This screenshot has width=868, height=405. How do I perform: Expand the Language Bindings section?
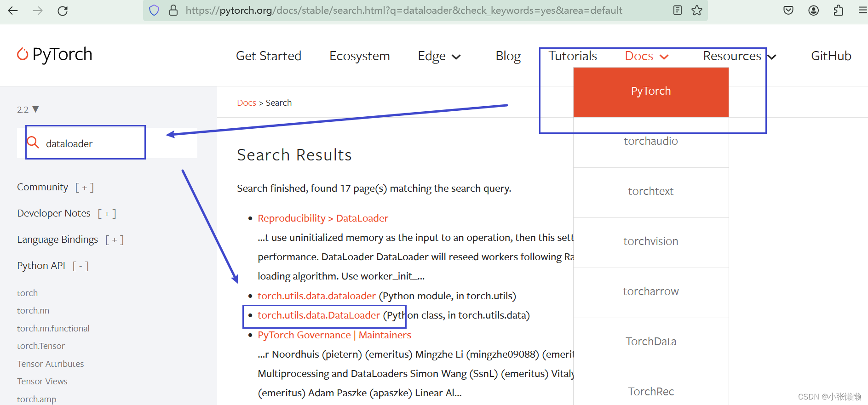coord(70,240)
